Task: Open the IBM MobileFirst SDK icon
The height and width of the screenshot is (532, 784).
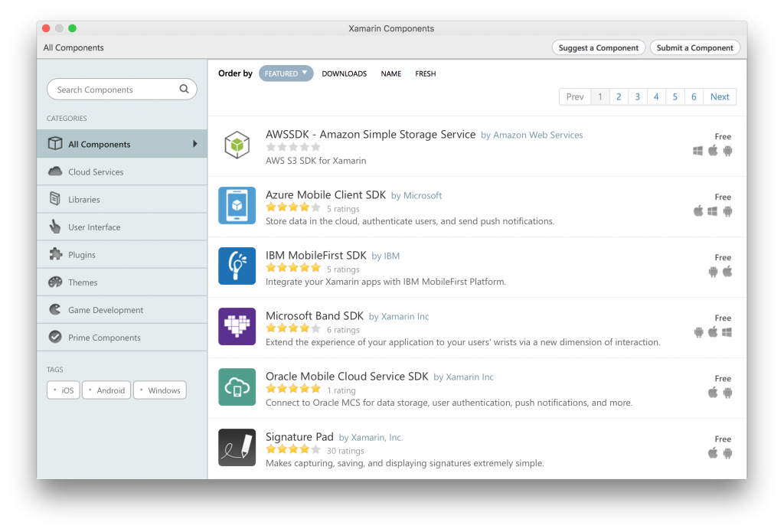Action: 237,266
